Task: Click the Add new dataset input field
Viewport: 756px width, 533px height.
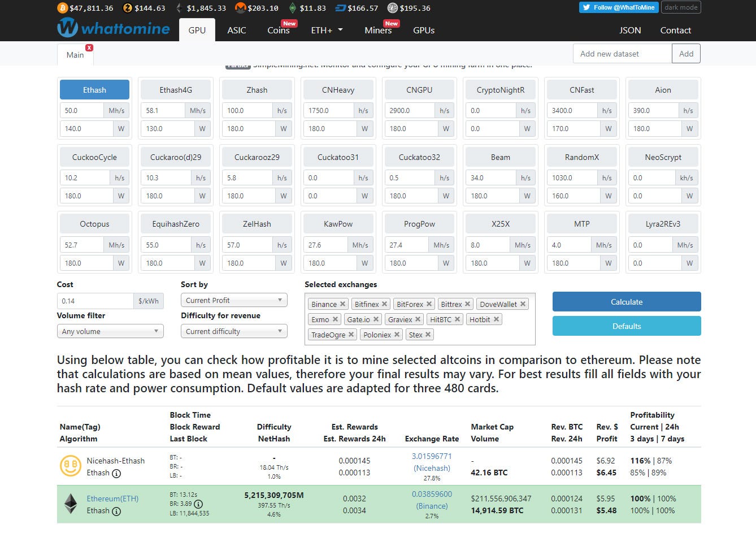Action: pyautogui.click(x=622, y=54)
